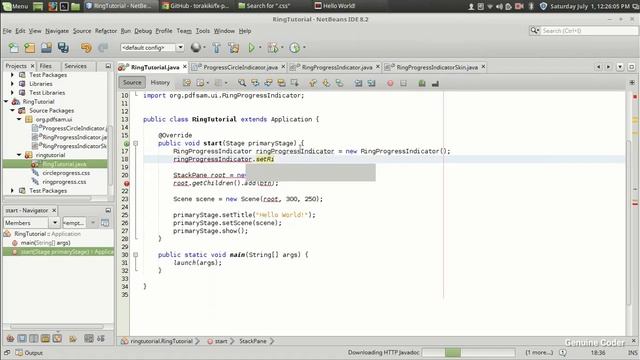640x360 pixels.
Task: Click first filter icon in Navigator bottom bar
Action: tap(10, 338)
